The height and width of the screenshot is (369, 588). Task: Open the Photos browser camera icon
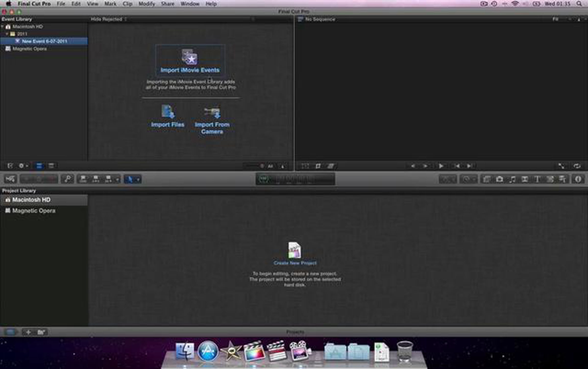click(500, 179)
